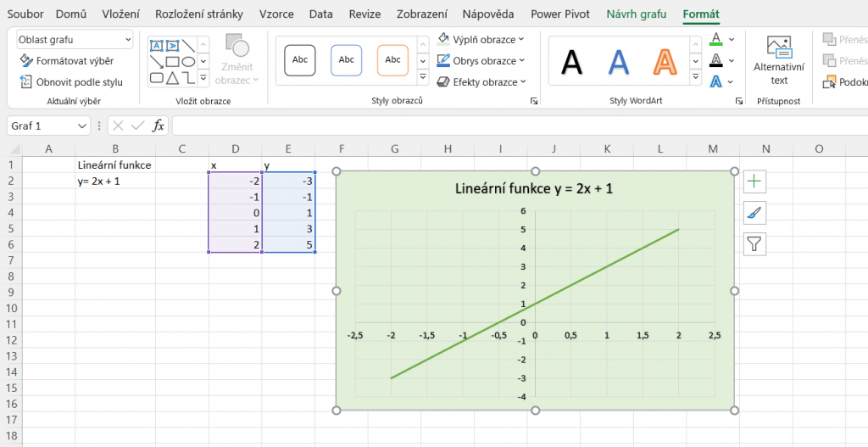Click Formátovat výběr button
Viewport: 868px width, 447px height.
coord(66,61)
